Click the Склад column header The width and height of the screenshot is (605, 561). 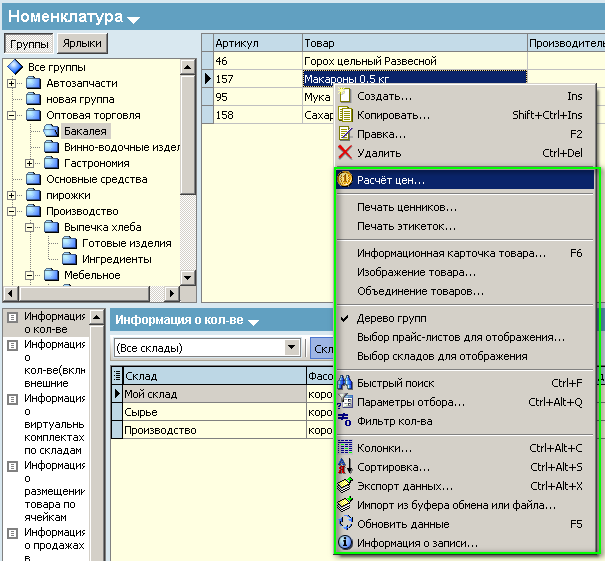click(215, 375)
